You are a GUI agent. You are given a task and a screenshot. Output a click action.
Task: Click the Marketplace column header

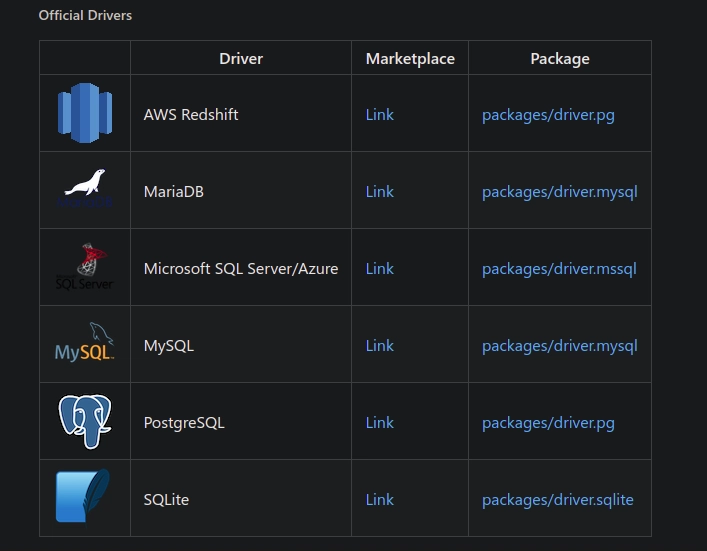pos(410,59)
